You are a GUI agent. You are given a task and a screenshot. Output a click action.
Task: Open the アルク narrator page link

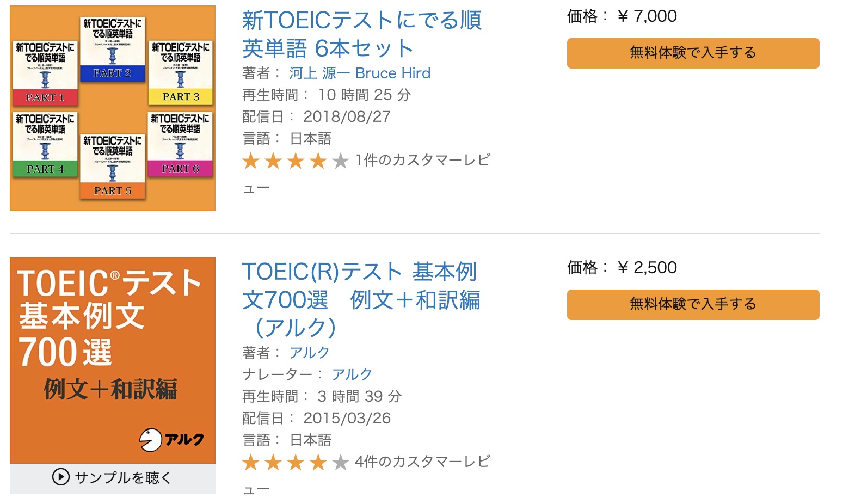pos(352,374)
